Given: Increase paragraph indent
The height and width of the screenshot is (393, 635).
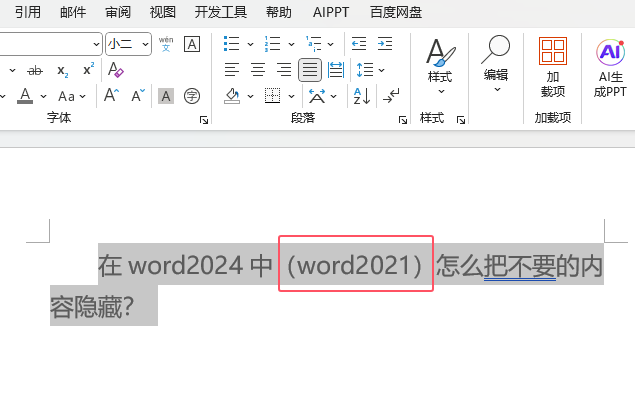Looking at the screenshot, I should 385,44.
